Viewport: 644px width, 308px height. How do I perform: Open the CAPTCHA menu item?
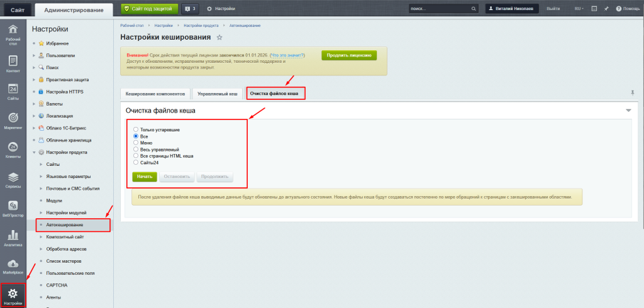coord(57,285)
